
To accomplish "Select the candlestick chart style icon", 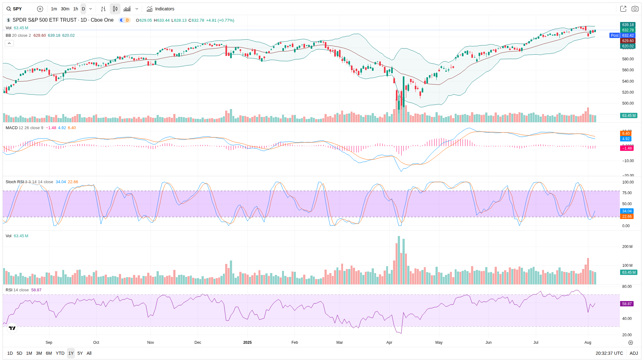I will tap(115, 9).
